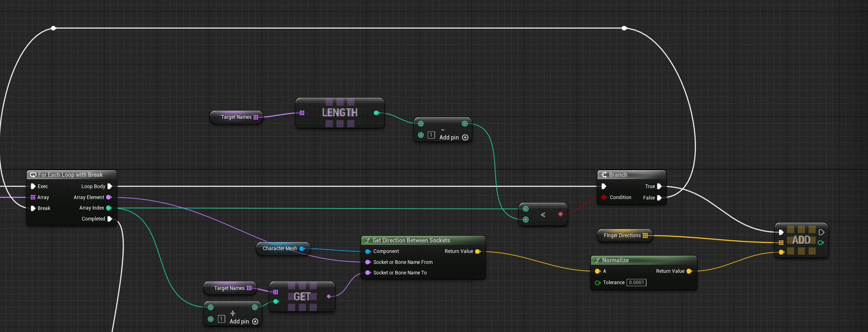868x332 pixels.
Task: Click the Exec input pin on For Each Loop
Action: 33,186
